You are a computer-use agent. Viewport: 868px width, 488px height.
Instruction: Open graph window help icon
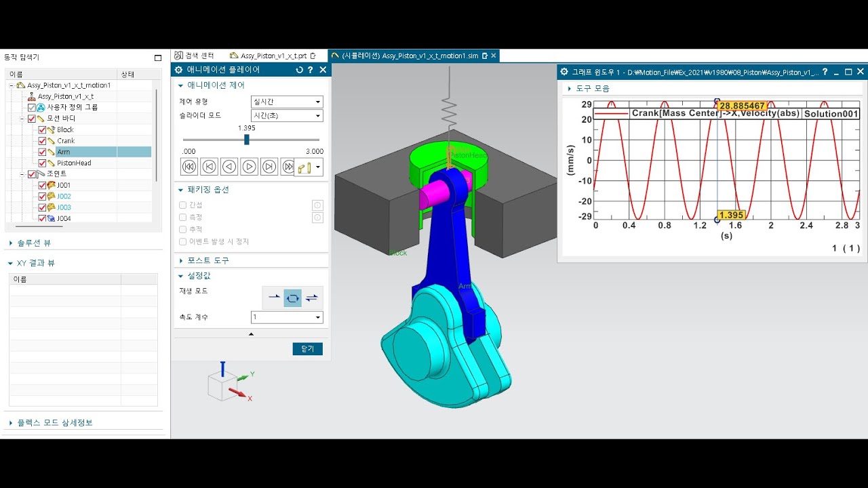(x=825, y=72)
